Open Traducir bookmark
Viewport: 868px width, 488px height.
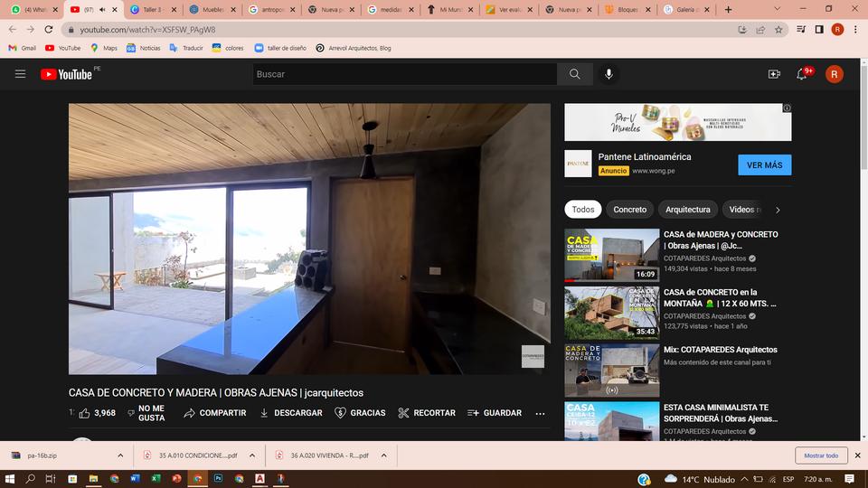[186, 48]
